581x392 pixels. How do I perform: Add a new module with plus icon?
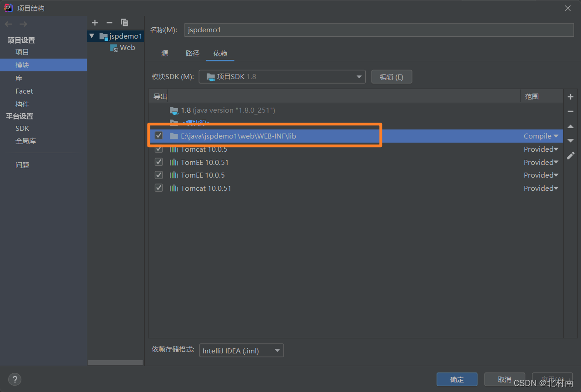click(95, 23)
